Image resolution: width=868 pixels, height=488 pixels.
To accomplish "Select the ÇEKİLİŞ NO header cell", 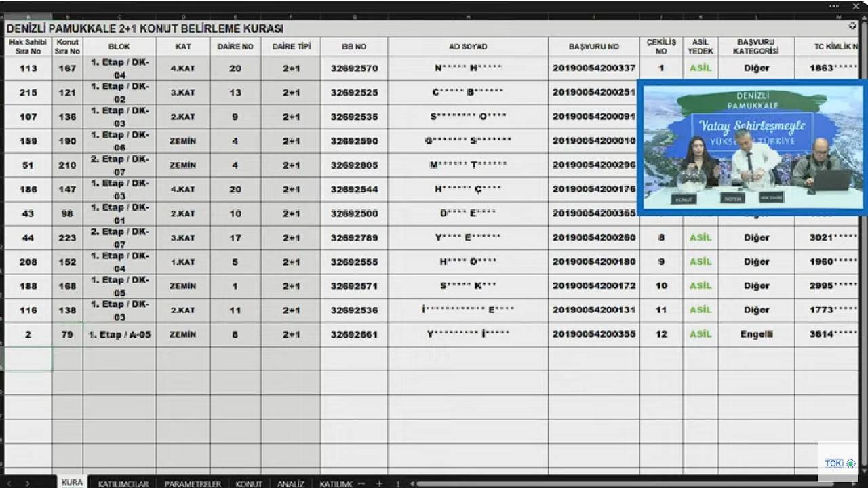I will point(661,47).
